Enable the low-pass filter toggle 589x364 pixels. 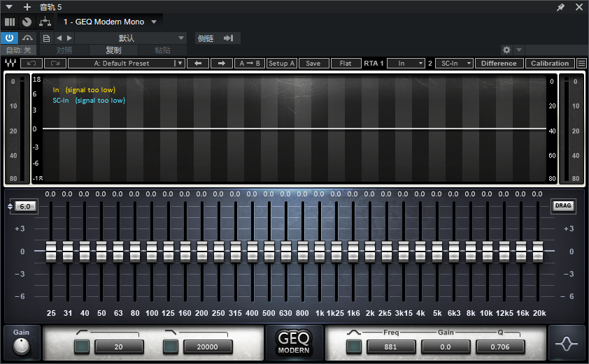pyautogui.click(x=171, y=347)
